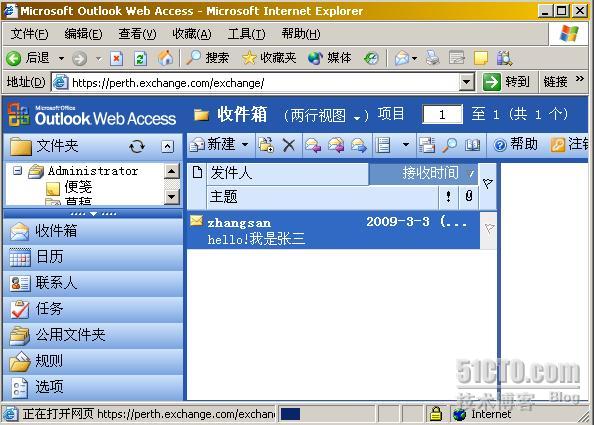Viewport: 594px width, 425px height.
Task: Open the New (新建) dropdown arrow
Action: click(x=245, y=144)
